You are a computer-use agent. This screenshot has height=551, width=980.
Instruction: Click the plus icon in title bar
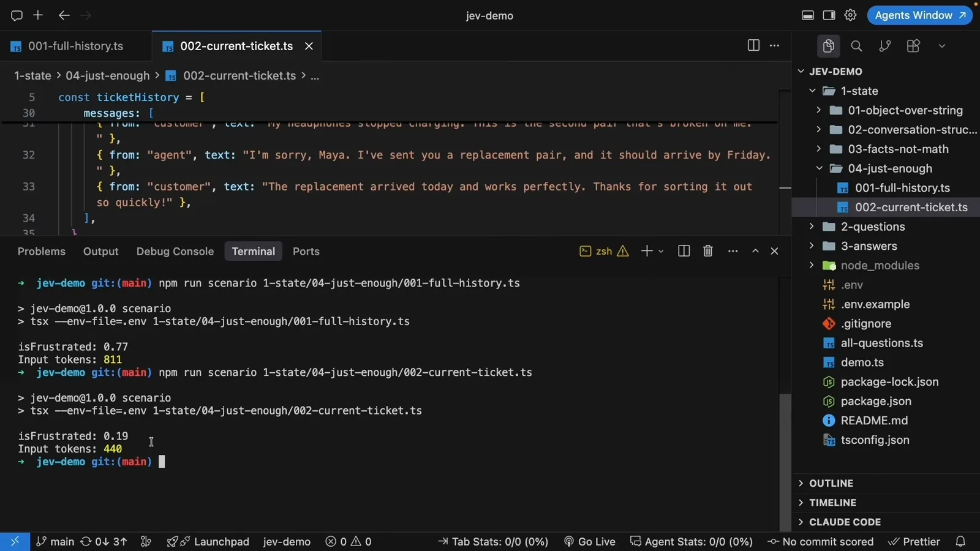pos(38,15)
